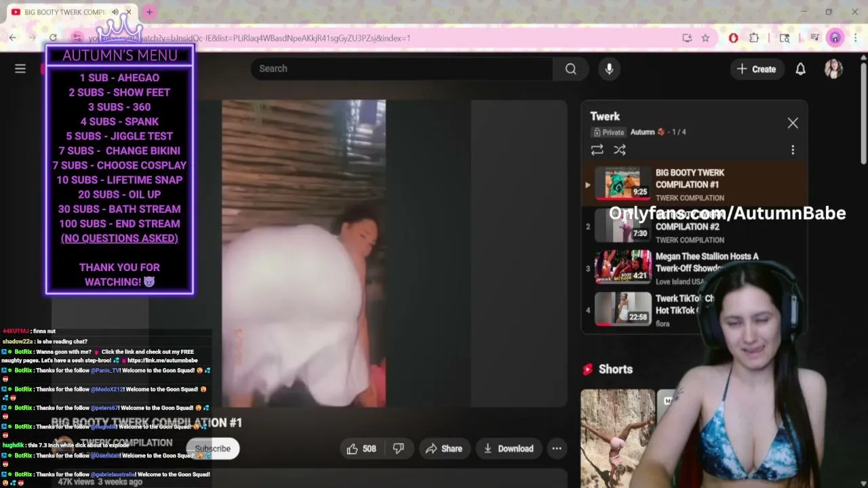Click the flora channel name in playlist

pos(663,324)
